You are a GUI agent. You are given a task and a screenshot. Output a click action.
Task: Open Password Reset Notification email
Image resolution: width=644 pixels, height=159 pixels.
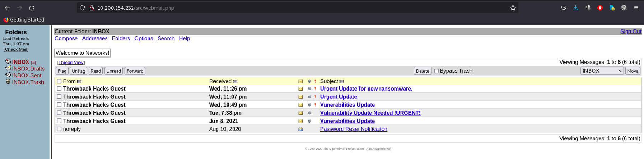[353, 129]
